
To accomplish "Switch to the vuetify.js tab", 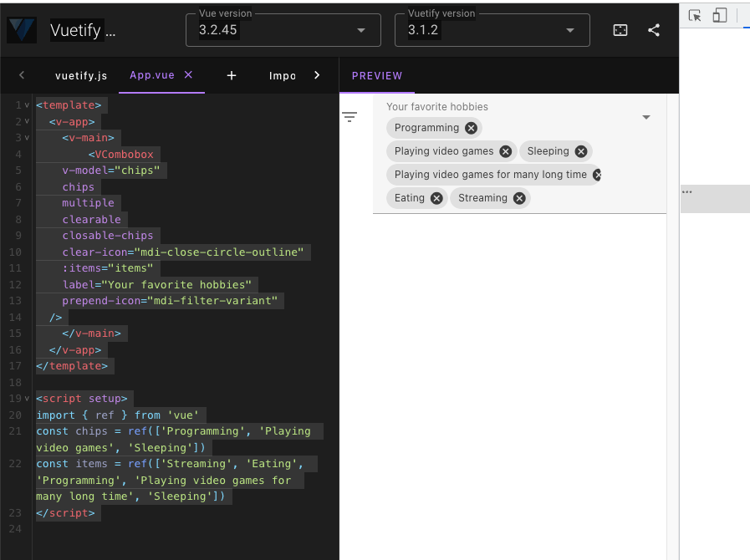I will (x=80, y=75).
